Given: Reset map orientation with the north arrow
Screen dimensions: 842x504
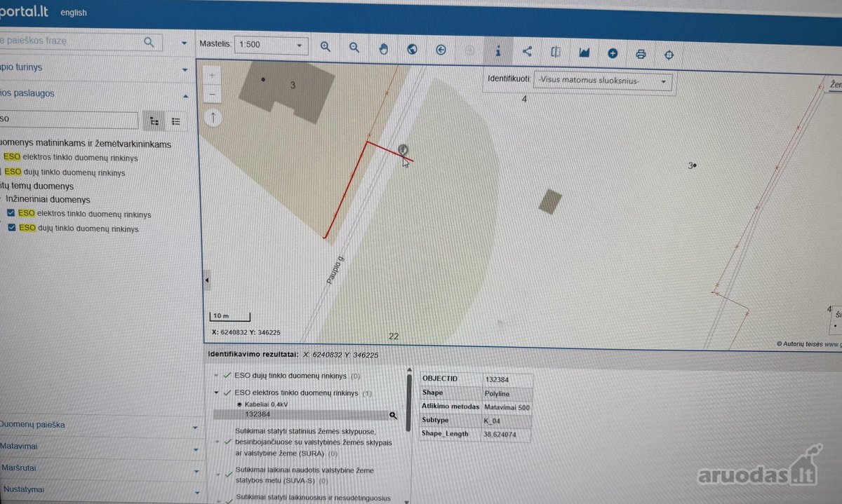Looking at the screenshot, I should coord(213,118).
